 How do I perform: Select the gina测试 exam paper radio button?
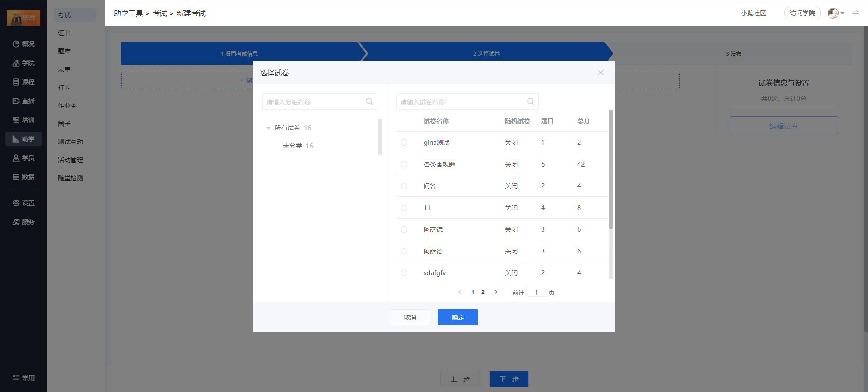click(x=404, y=143)
